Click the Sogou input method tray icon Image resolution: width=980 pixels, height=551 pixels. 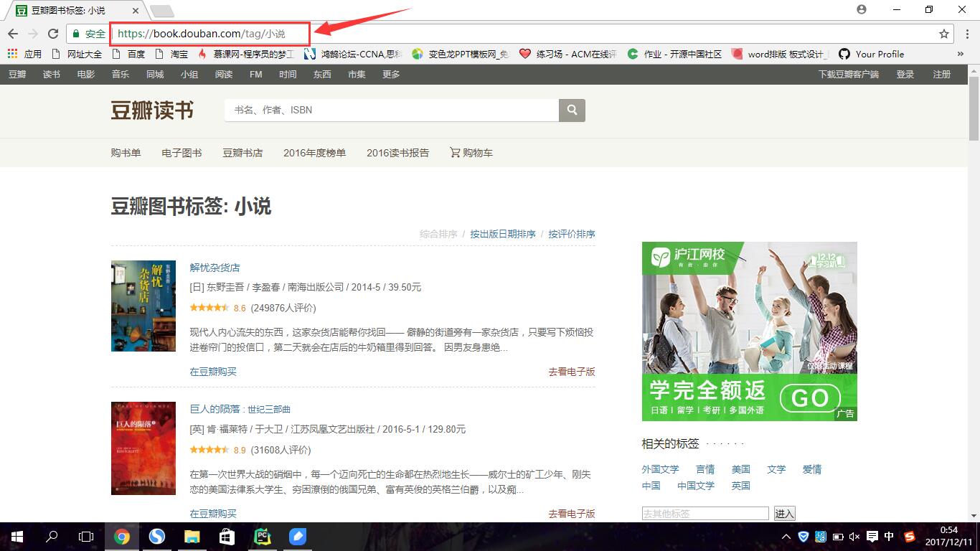point(910,537)
